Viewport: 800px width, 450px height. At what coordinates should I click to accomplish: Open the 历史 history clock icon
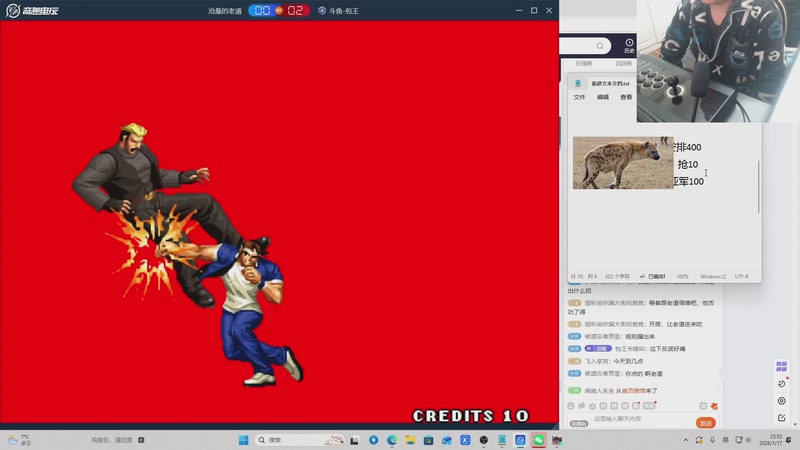click(x=629, y=46)
